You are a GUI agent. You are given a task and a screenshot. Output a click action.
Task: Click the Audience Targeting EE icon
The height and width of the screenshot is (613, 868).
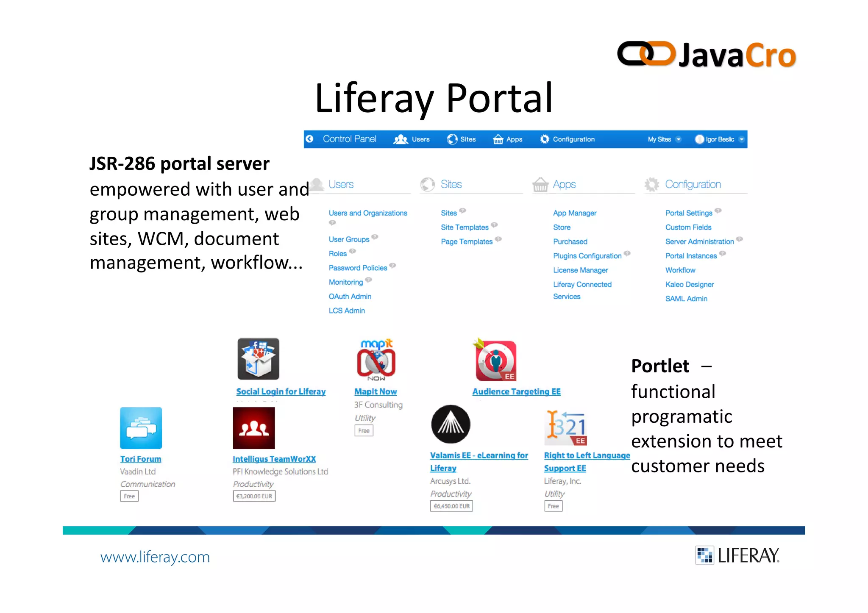tap(495, 361)
